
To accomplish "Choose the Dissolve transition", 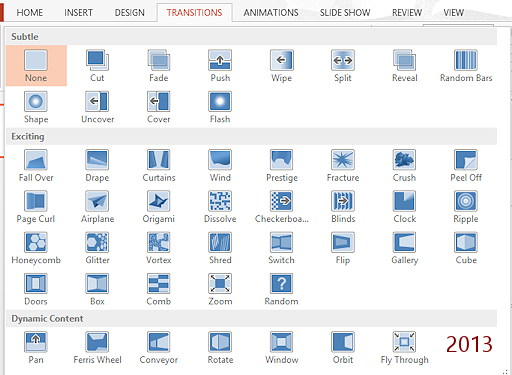I will (220, 207).
